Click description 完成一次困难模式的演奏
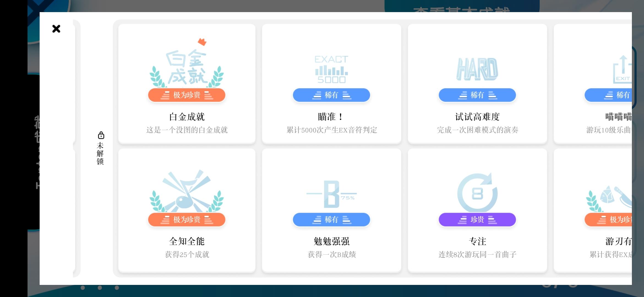644x297 pixels. 477,130
